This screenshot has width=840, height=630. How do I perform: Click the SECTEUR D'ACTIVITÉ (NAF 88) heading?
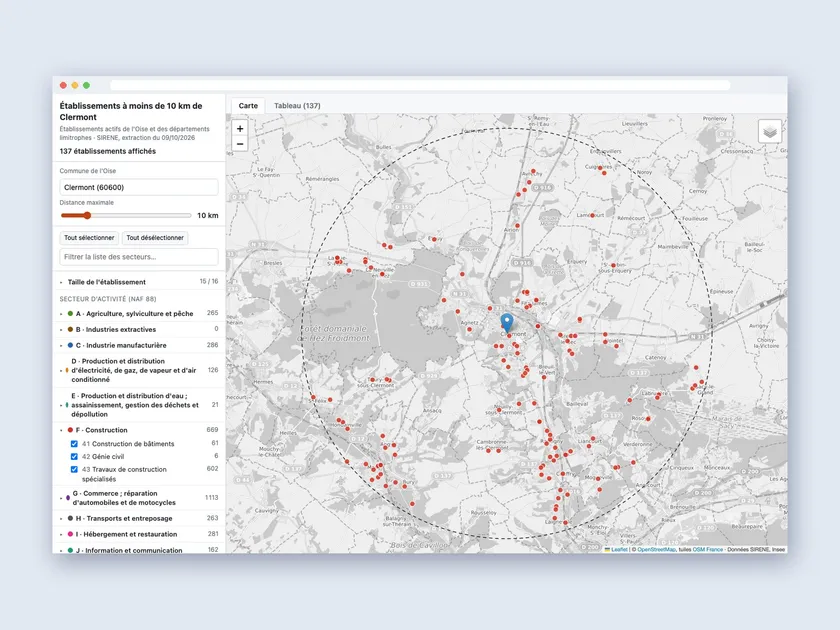click(x=108, y=299)
